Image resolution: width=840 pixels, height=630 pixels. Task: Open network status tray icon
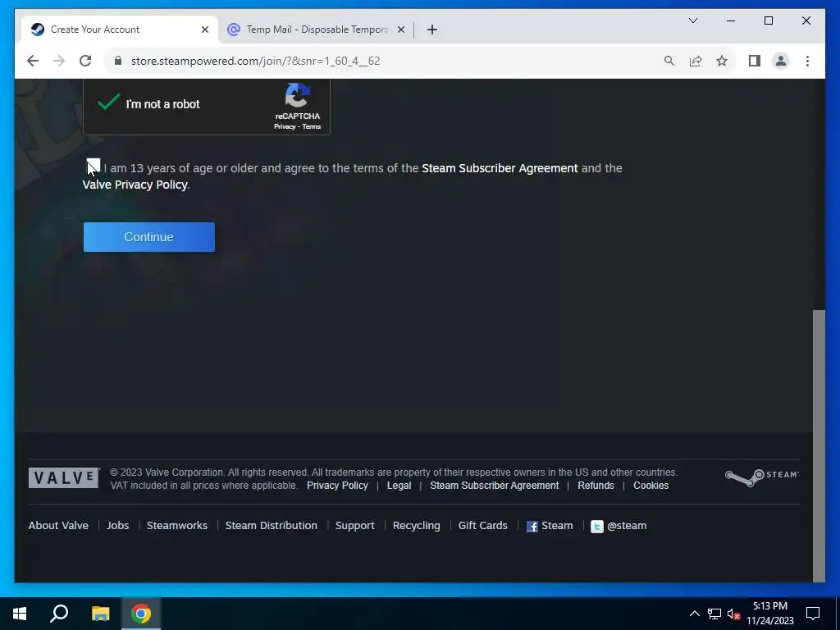[714, 614]
